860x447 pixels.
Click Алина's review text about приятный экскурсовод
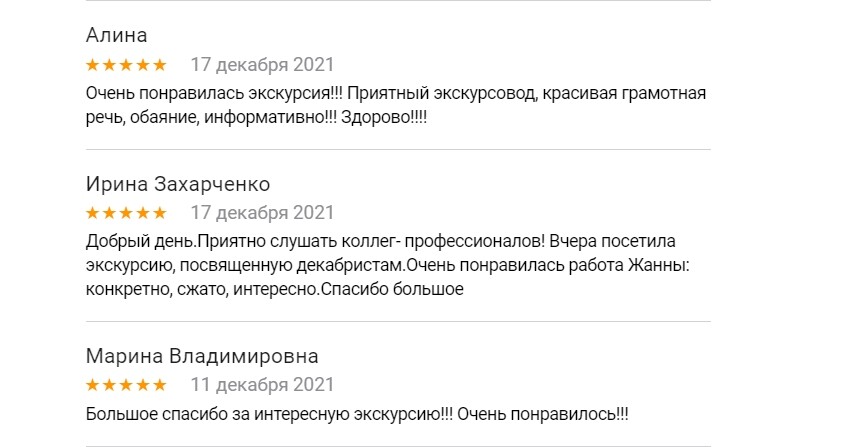tap(395, 94)
